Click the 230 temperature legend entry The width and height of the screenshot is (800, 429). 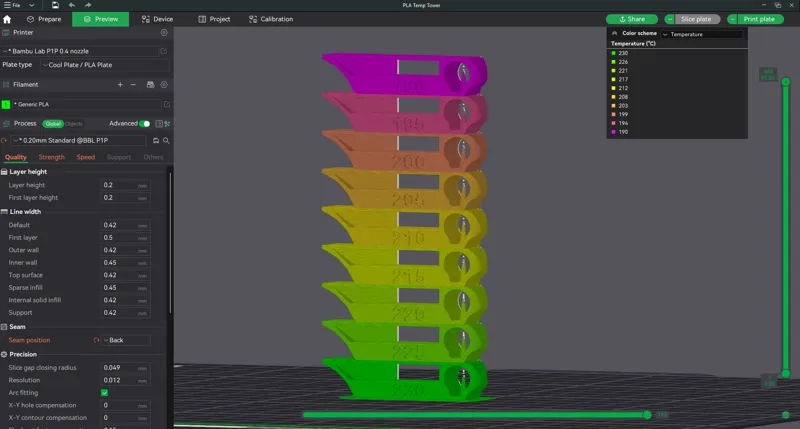click(x=620, y=53)
